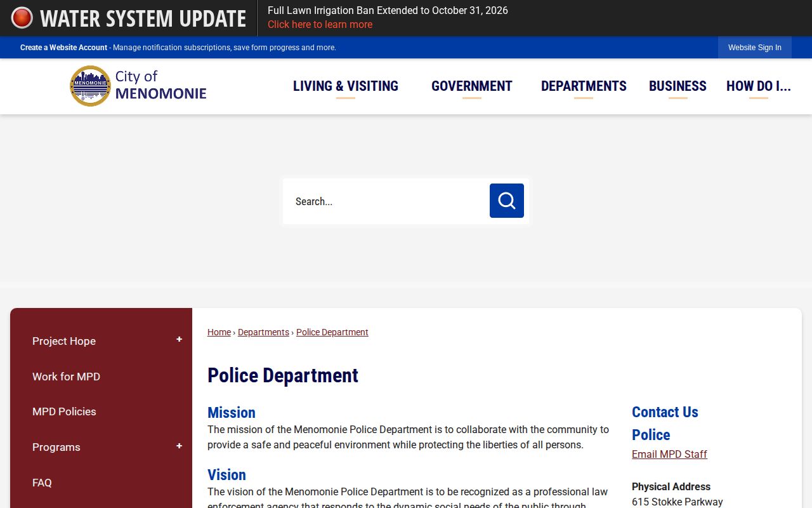Open the FAQ sidebar item

42,483
